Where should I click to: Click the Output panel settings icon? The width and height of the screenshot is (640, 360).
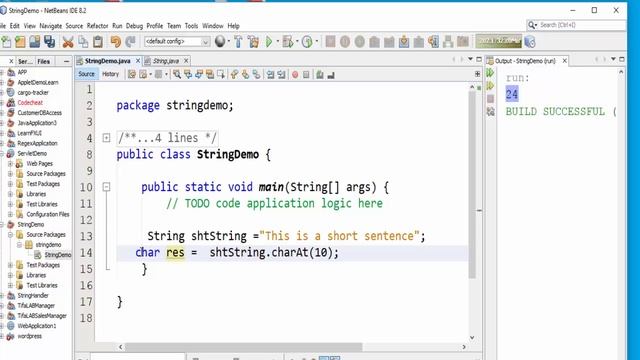click(490, 111)
